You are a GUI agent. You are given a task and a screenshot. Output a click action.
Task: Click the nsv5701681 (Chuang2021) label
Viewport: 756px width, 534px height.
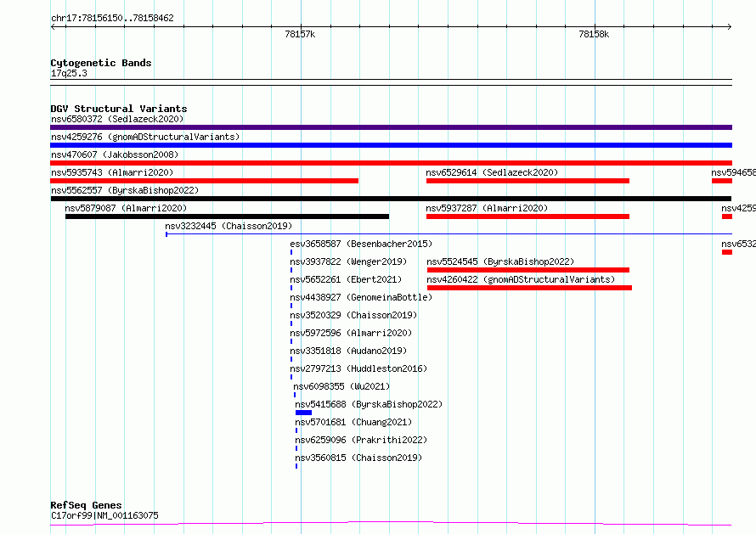click(x=353, y=422)
